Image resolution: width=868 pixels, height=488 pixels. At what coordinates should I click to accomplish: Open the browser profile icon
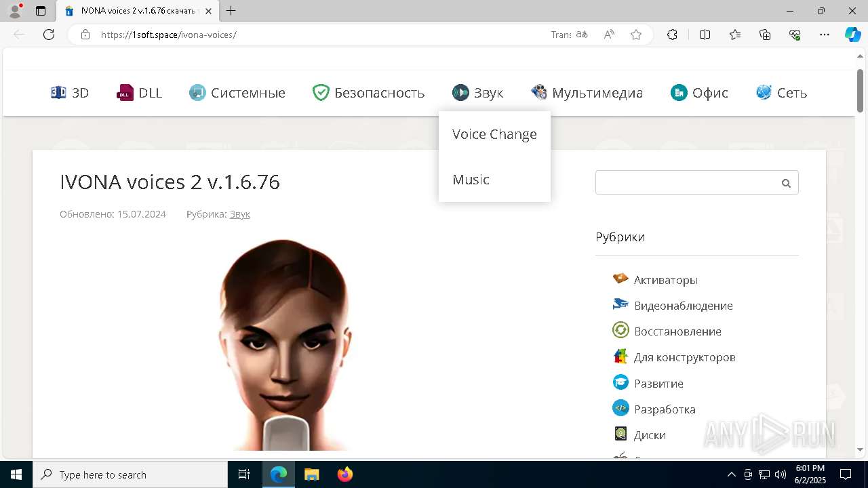point(14,11)
